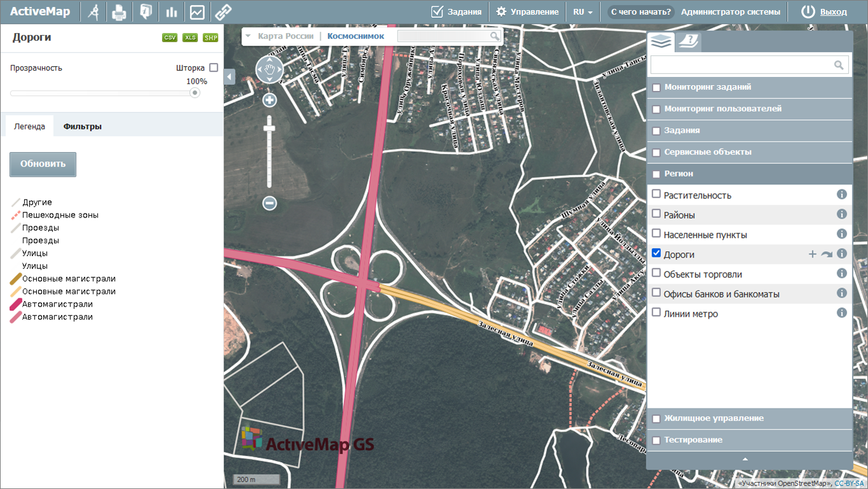
Task: Switch the basemap to Космоснимок
Action: tap(356, 36)
